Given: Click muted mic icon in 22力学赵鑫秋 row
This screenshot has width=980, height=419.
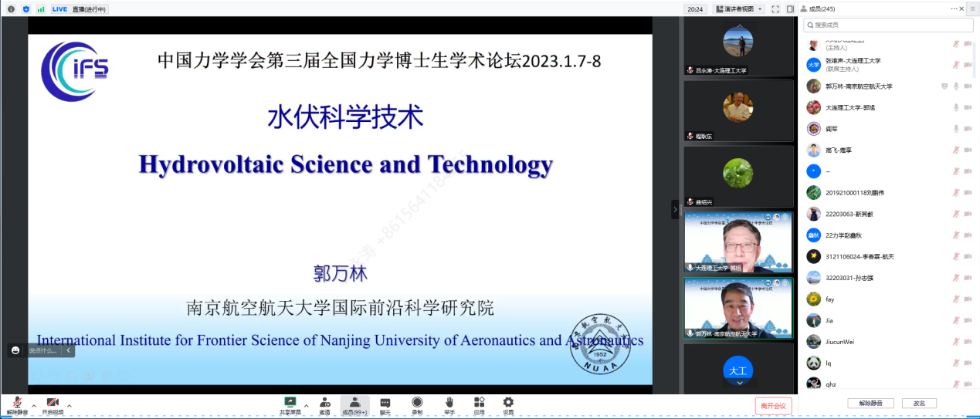Looking at the screenshot, I should coord(956,235).
